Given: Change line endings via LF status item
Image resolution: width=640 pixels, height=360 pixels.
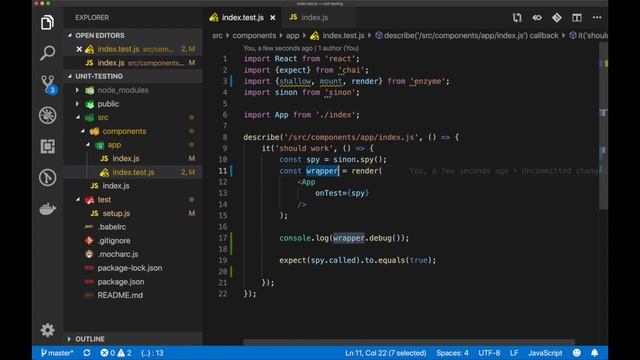Looking at the screenshot, I should point(514,353).
